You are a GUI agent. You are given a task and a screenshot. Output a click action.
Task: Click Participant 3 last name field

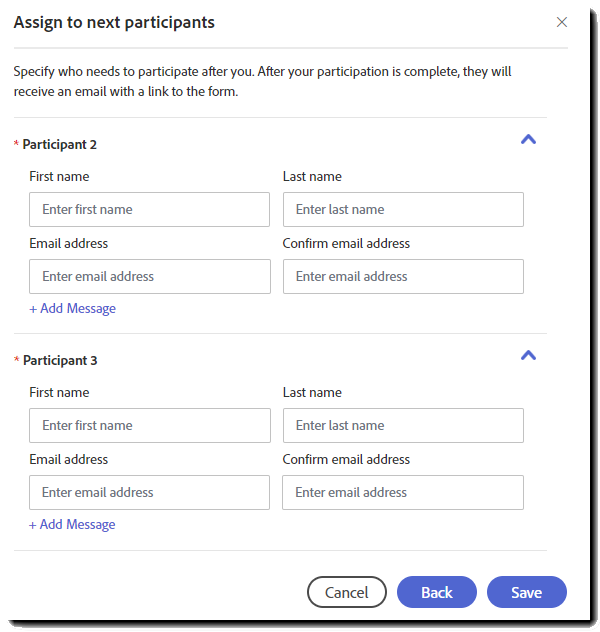[x=403, y=426]
